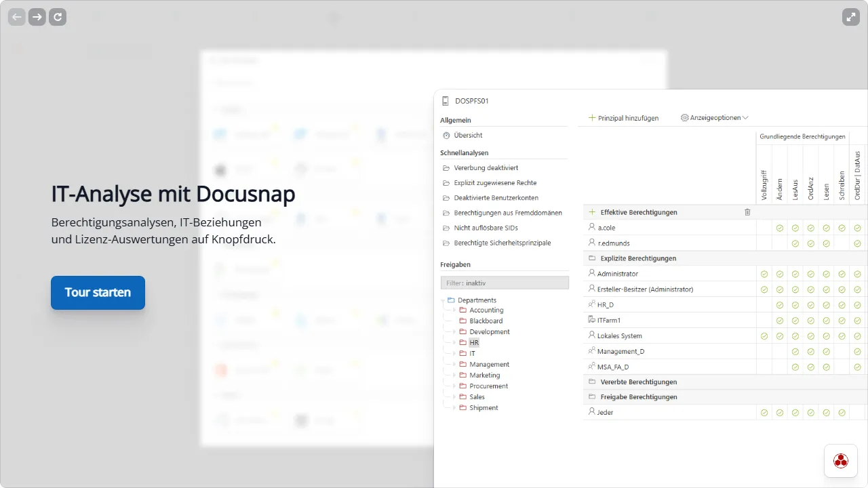
Task: Toggle Vollzugriff check for Jeder
Action: pos(764,412)
